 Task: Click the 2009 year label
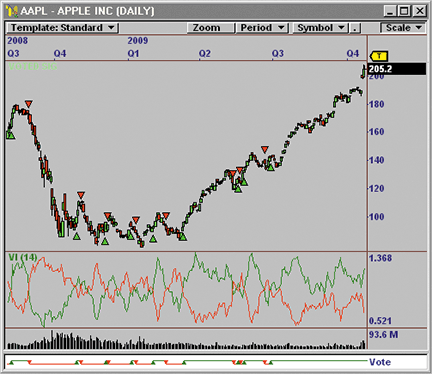(x=138, y=41)
